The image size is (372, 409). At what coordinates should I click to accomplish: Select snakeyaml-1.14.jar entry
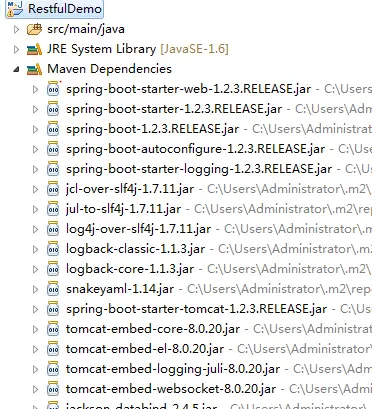click(120, 289)
